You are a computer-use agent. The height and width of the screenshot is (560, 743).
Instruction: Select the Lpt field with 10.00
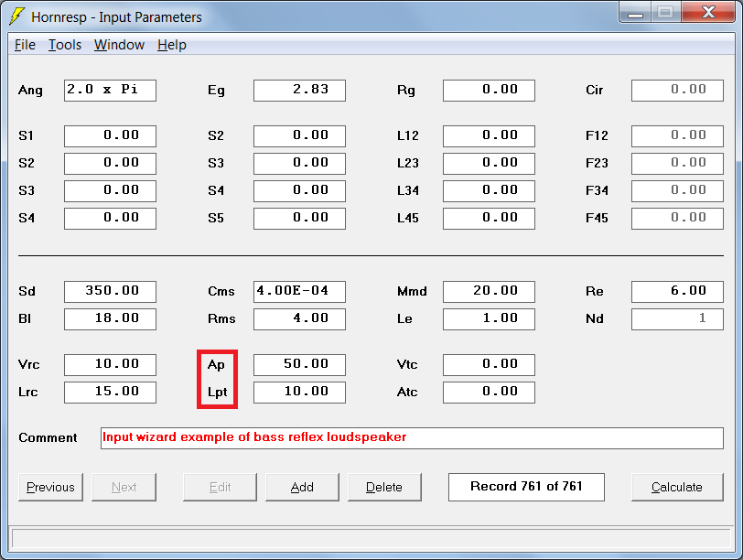299,393
